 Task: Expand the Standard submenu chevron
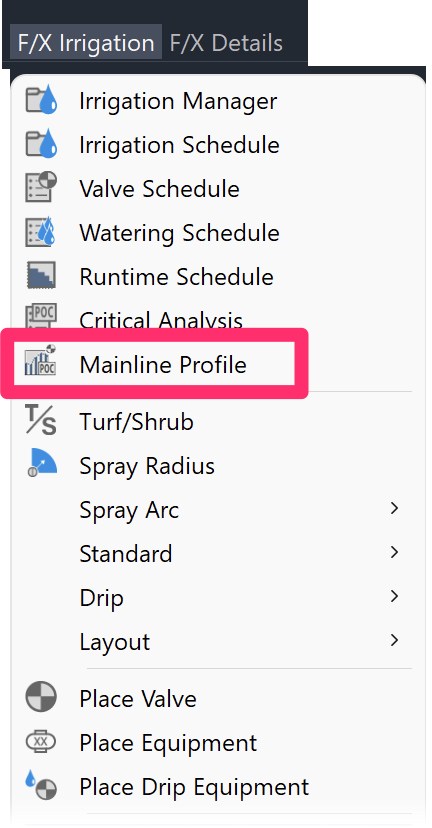point(394,553)
